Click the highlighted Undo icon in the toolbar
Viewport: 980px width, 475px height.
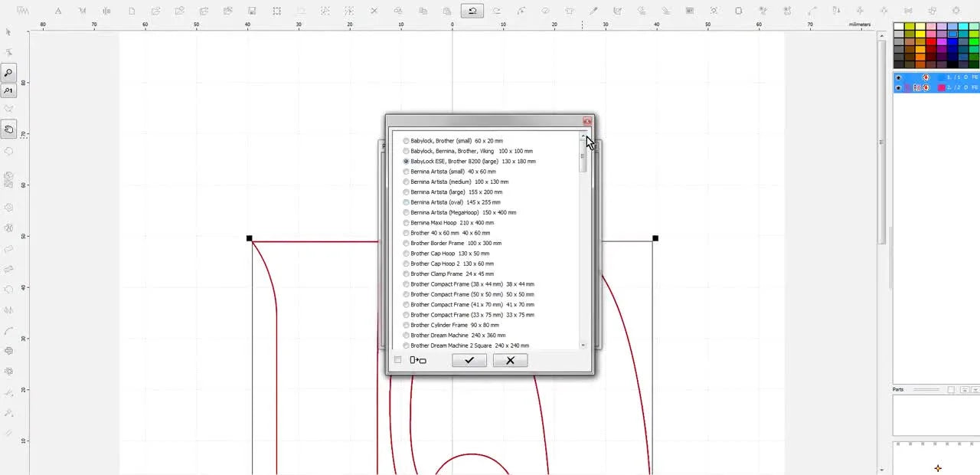[473, 11]
